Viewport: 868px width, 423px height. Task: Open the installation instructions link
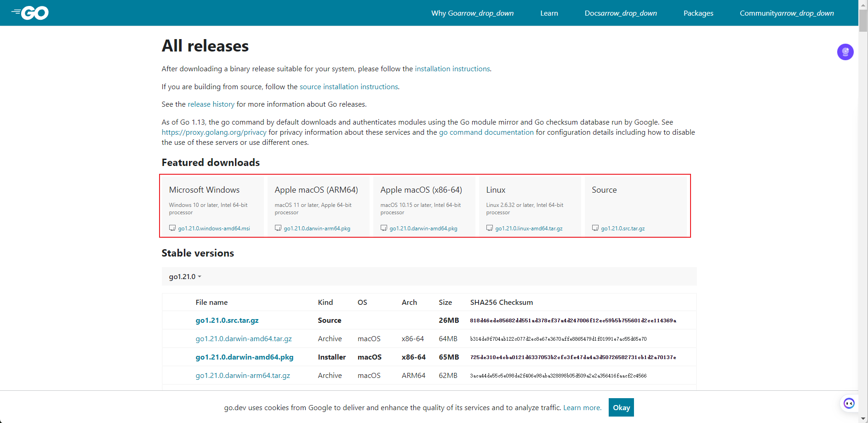(x=452, y=69)
